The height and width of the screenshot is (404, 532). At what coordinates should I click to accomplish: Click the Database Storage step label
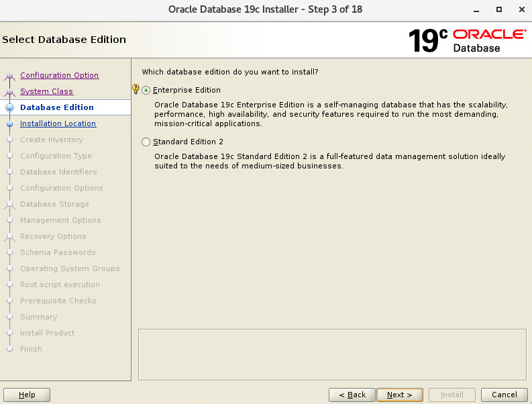click(x=54, y=204)
